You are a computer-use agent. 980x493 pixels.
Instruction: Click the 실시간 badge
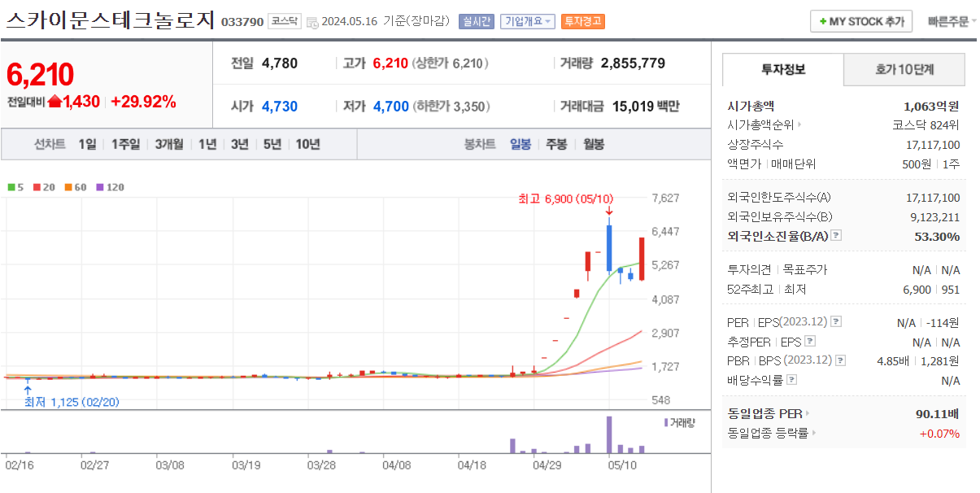[476, 21]
